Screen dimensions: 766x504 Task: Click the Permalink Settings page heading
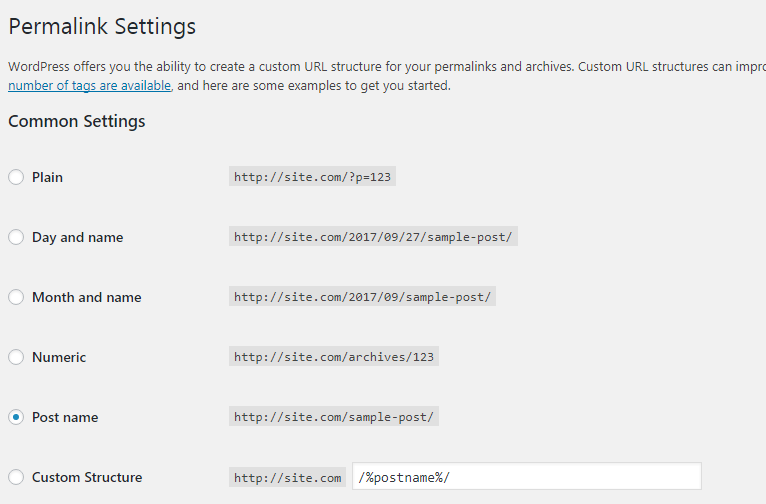102,26
